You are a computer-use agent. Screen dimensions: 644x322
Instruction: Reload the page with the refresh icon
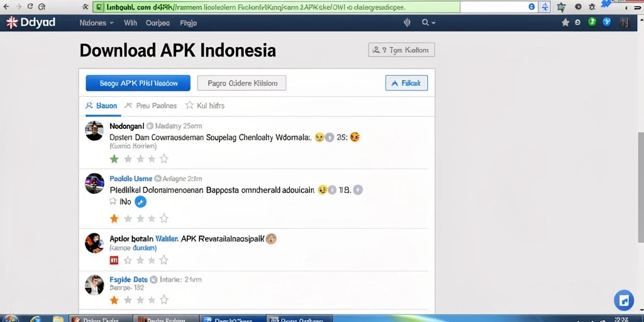[30, 6]
